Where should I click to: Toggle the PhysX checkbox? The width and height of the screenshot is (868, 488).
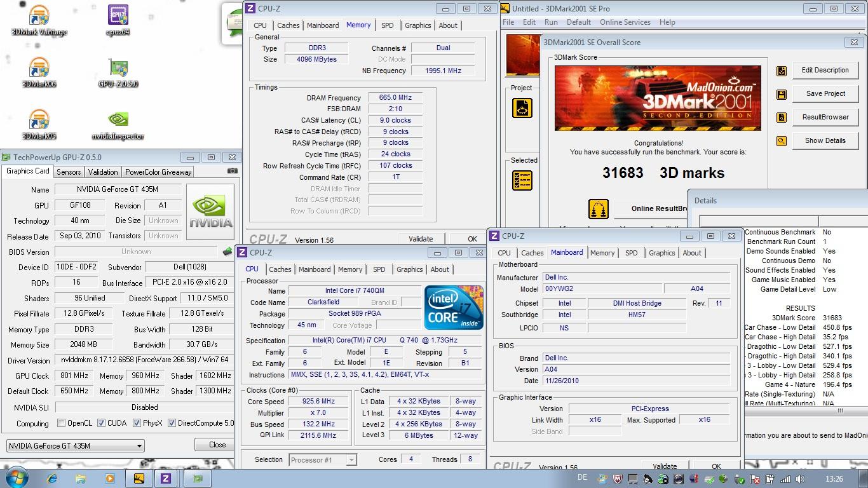(137, 423)
